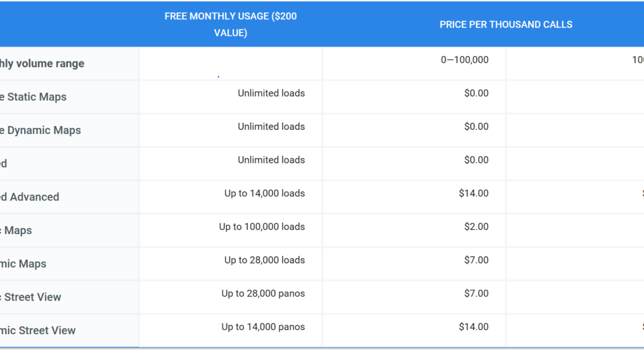Click the $14.00 price in bottom row

pyautogui.click(x=473, y=327)
